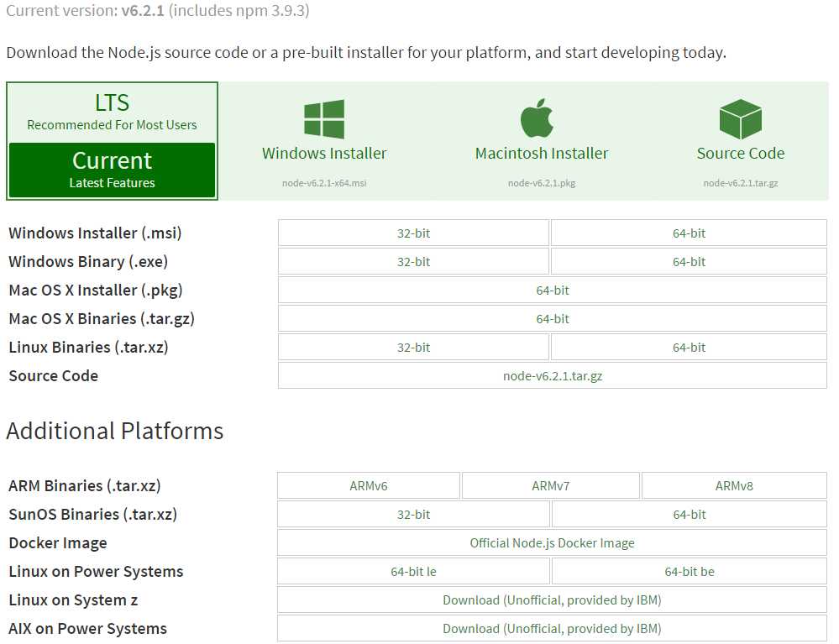
Task: Click the Linux on System z label
Action: pos(73,600)
